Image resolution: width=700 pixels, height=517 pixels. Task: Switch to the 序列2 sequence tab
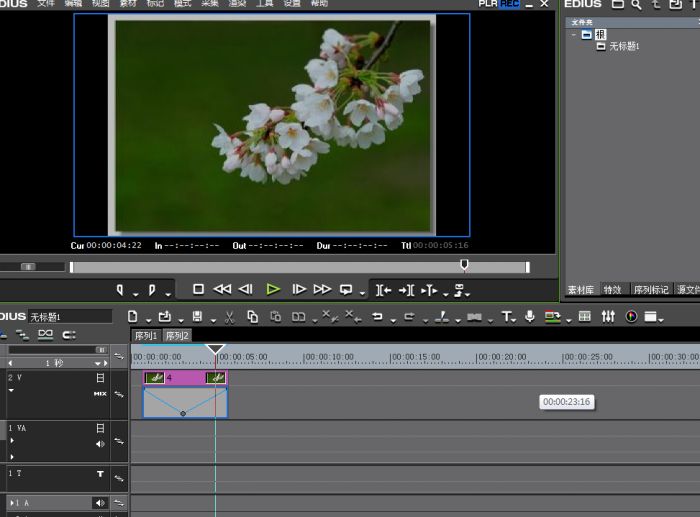(x=177, y=336)
